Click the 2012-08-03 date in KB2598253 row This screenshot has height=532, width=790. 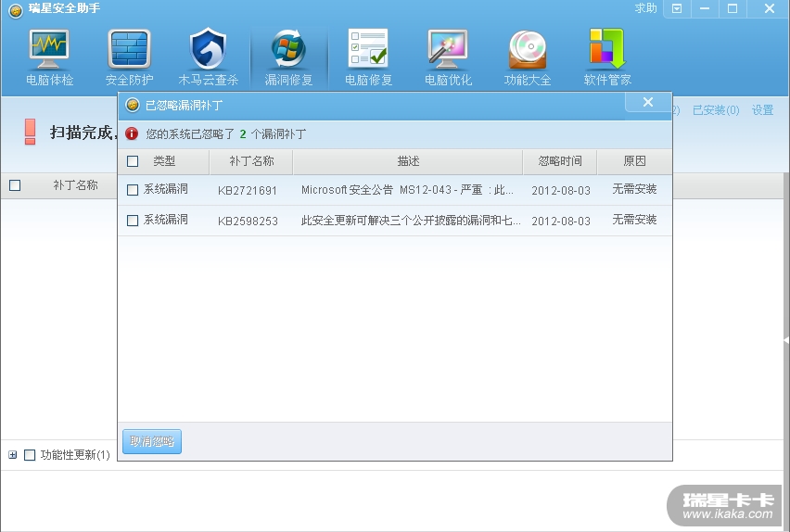(561, 222)
